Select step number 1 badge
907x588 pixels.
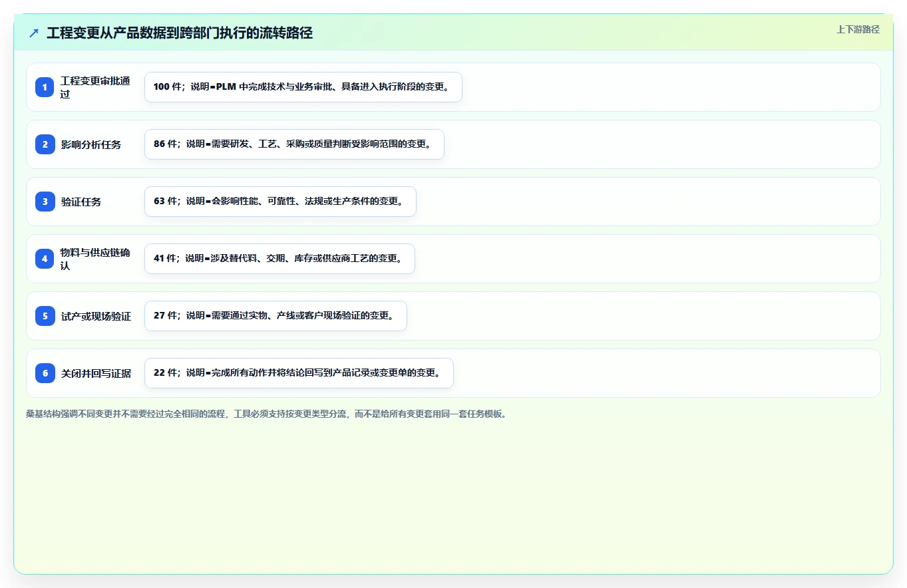pyautogui.click(x=45, y=87)
